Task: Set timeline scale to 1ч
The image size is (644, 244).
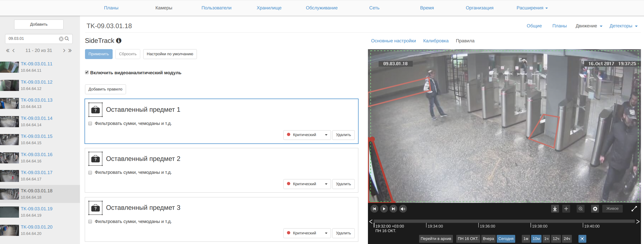Action: pos(546,239)
